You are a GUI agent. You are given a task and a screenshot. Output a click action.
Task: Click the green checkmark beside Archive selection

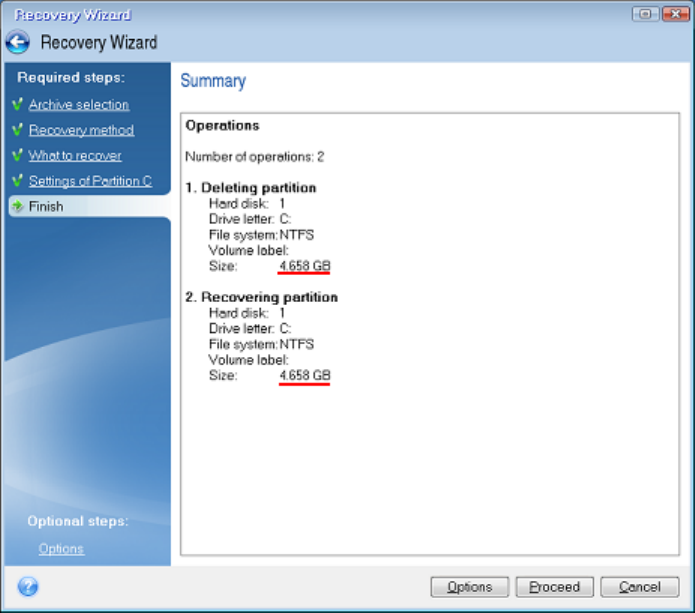point(17,104)
